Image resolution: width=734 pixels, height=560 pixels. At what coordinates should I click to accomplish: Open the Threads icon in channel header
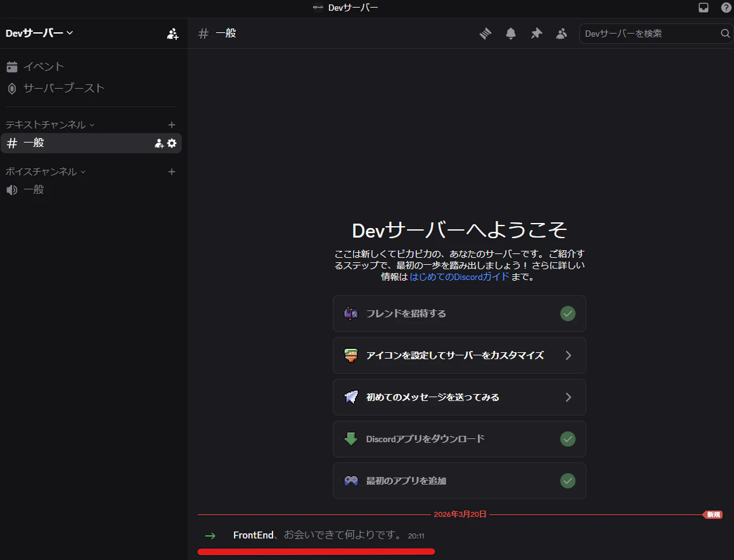coord(486,33)
